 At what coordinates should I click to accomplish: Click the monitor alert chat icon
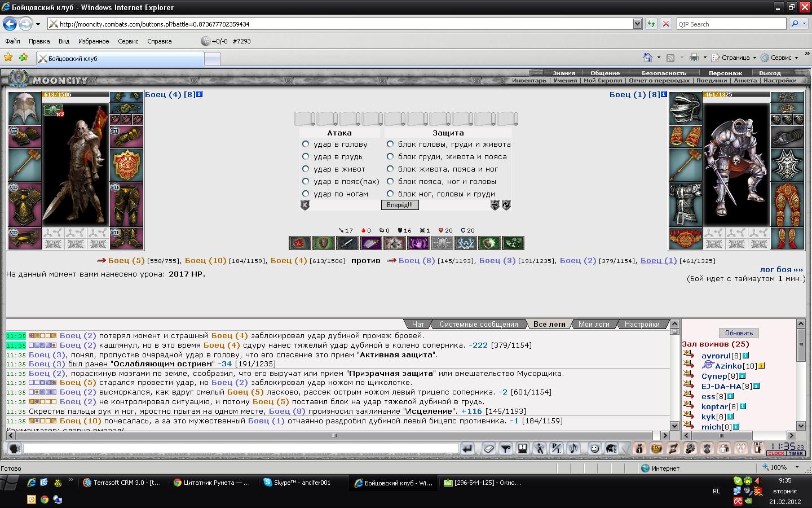(523, 449)
